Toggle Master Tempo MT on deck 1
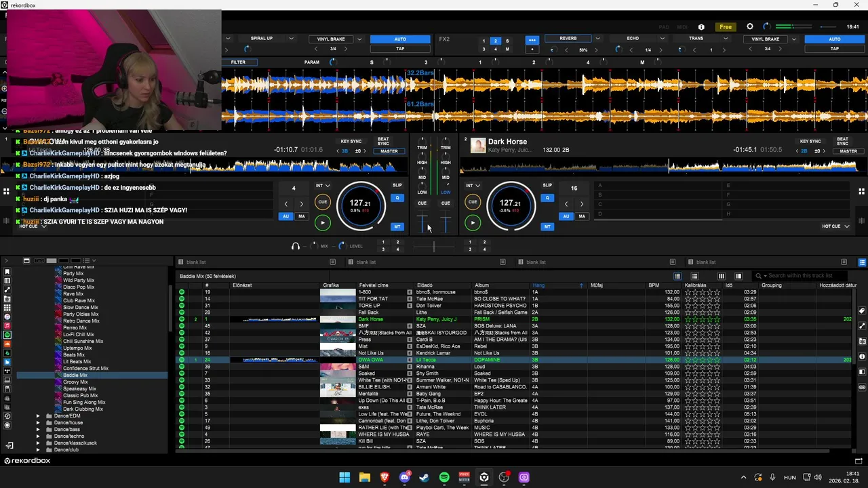 [397, 226]
